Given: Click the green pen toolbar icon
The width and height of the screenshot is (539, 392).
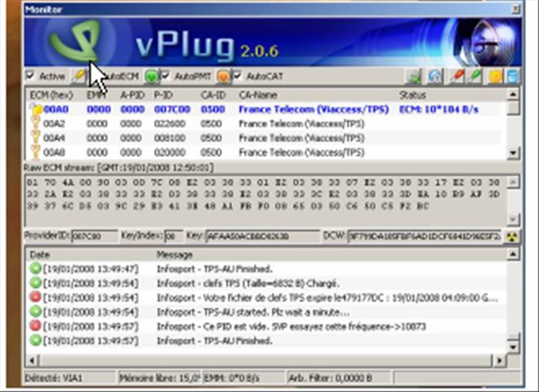Looking at the screenshot, I should pyautogui.click(x=475, y=76).
